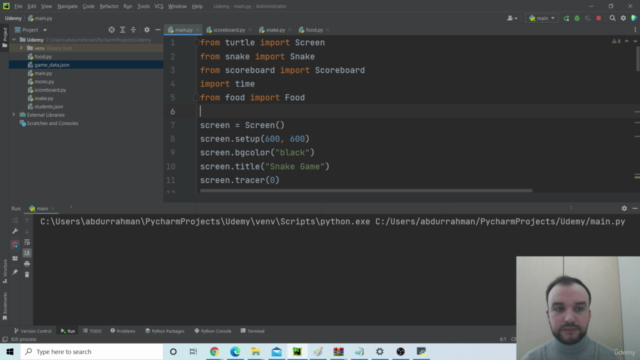Viewport: 640px width, 360px height.
Task: Open Project panel settings gear
Action: [147, 30]
